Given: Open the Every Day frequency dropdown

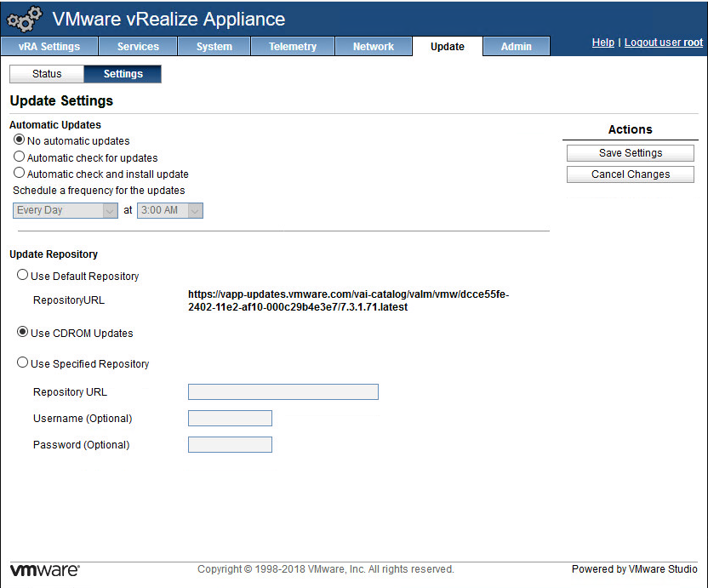Looking at the screenshot, I should pyautogui.click(x=66, y=210).
